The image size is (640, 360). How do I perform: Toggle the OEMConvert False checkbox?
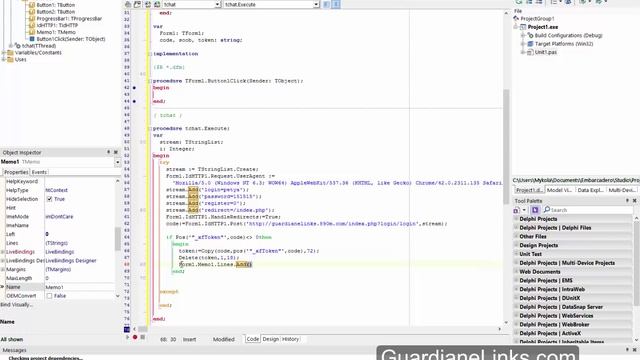click(49, 296)
